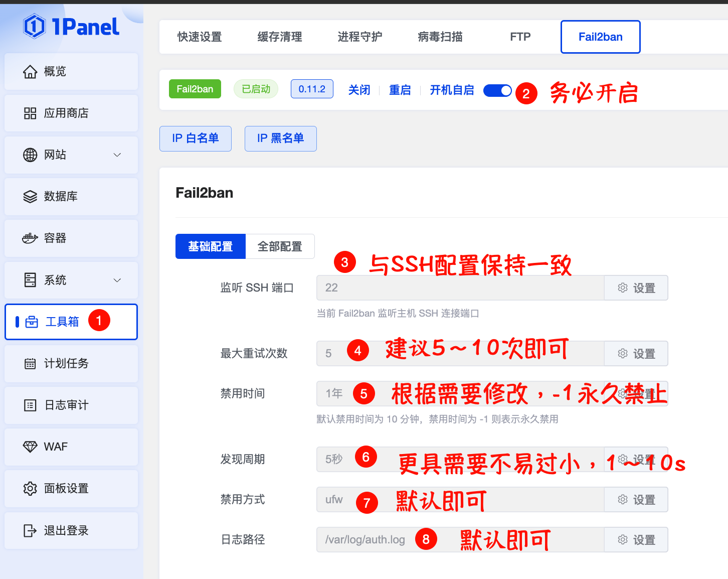
Task: Select the Fail2ban tab
Action: pyautogui.click(x=601, y=37)
